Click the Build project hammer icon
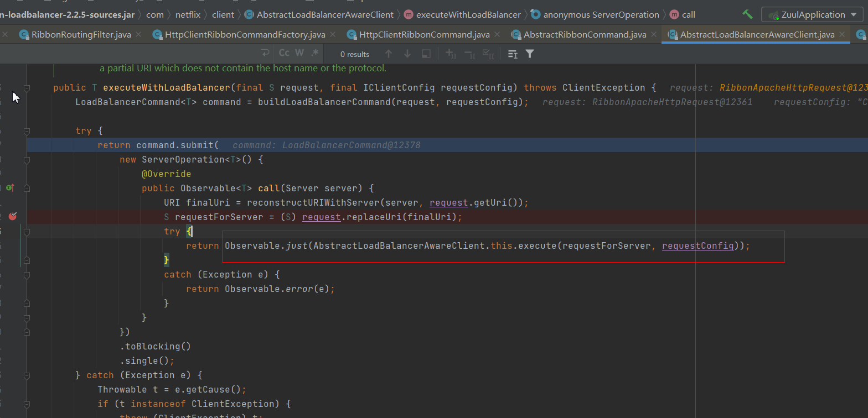This screenshot has width=868, height=418. coord(747,14)
